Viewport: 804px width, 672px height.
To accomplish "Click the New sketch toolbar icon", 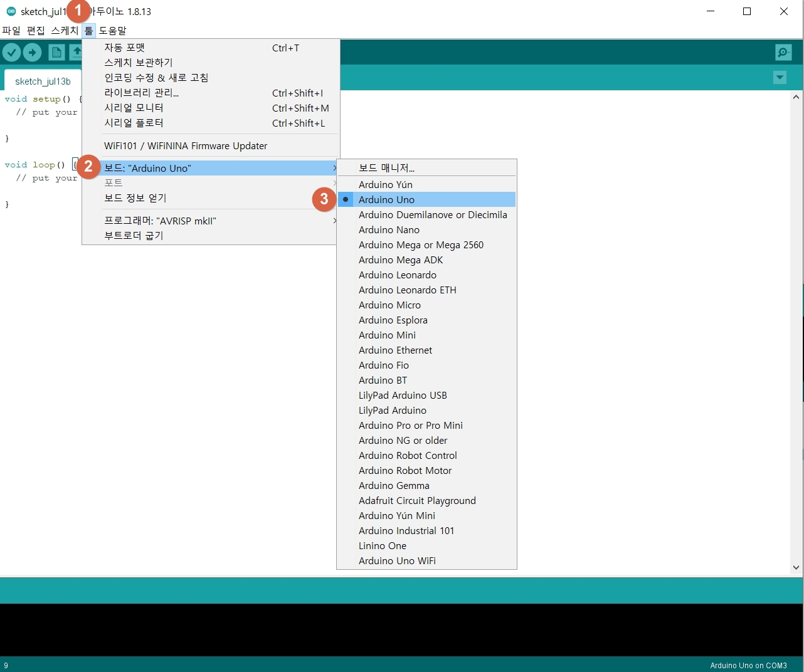I will [56, 53].
